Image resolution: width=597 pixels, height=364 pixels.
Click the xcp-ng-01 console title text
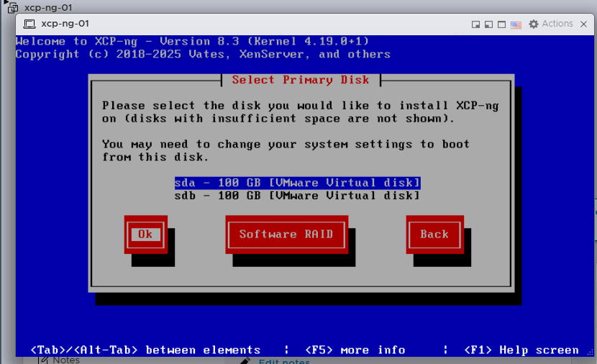[x=65, y=24]
